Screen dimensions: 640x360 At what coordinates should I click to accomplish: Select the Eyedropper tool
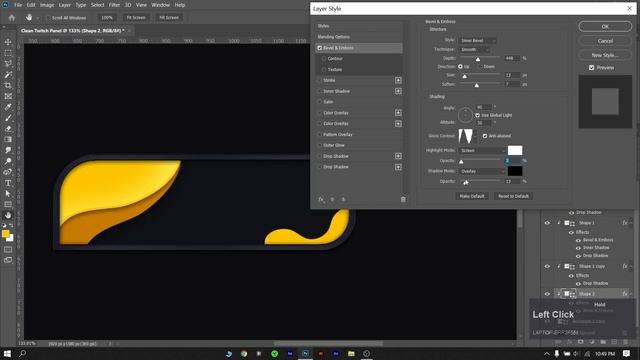point(8,107)
